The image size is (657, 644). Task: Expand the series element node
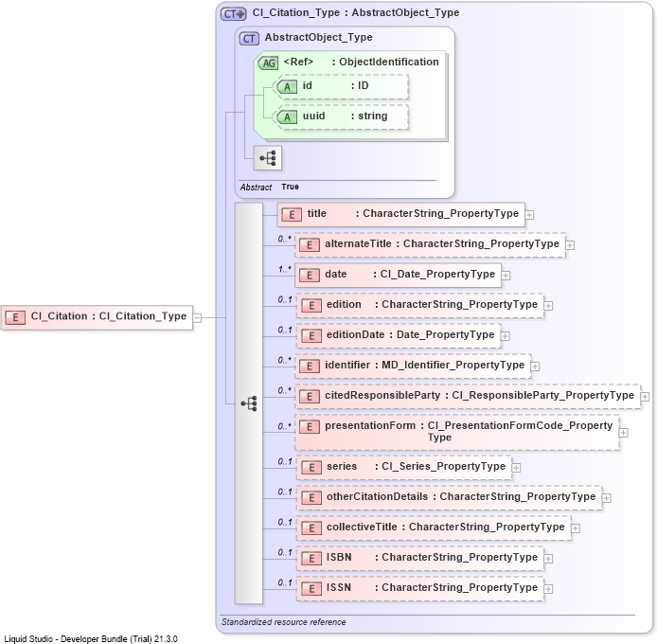[x=516, y=468]
